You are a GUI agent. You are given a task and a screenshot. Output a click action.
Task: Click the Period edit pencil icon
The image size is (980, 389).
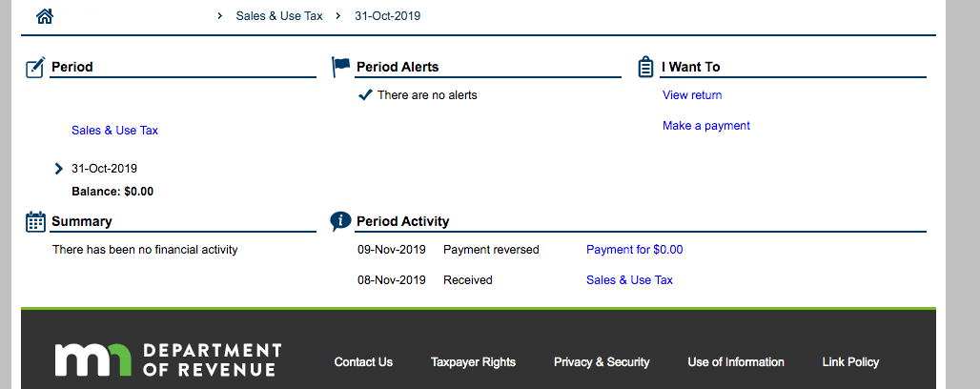click(x=35, y=67)
